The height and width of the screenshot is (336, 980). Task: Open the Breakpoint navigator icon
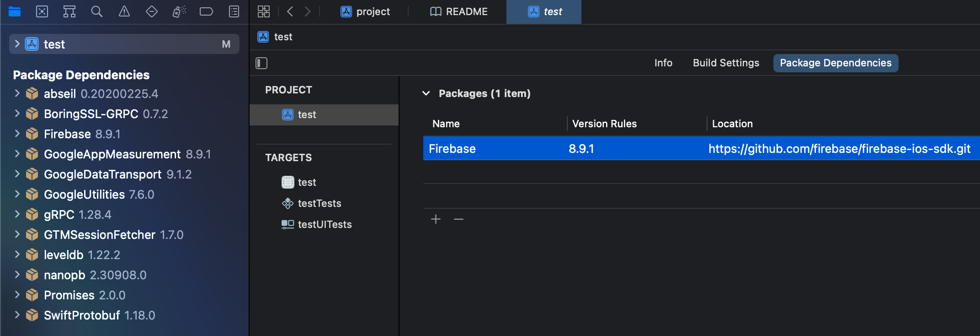(207, 11)
